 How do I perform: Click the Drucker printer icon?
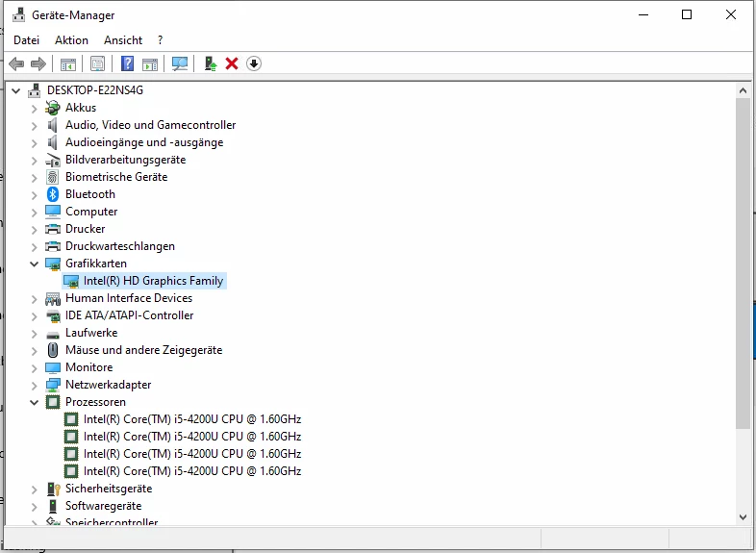pos(53,229)
